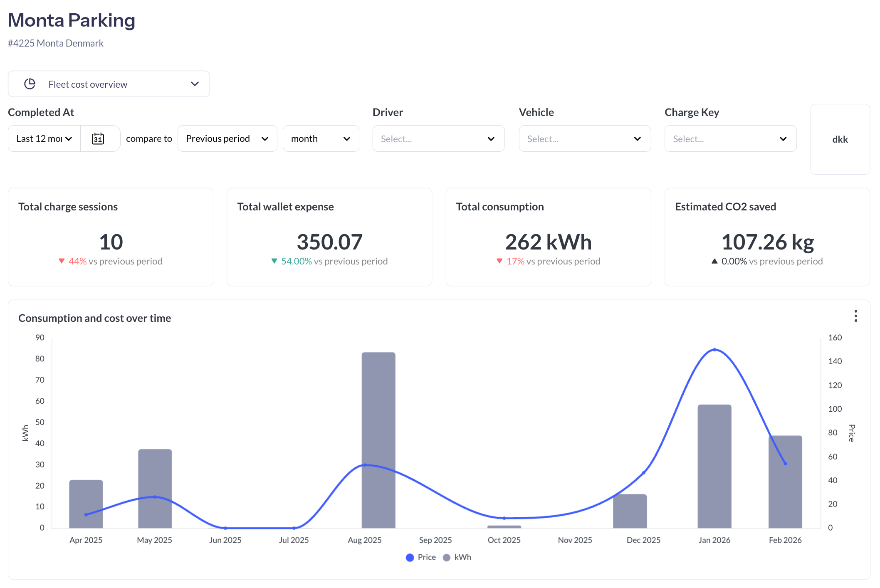Open the chart's three-dot options menu

[x=855, y=316]
